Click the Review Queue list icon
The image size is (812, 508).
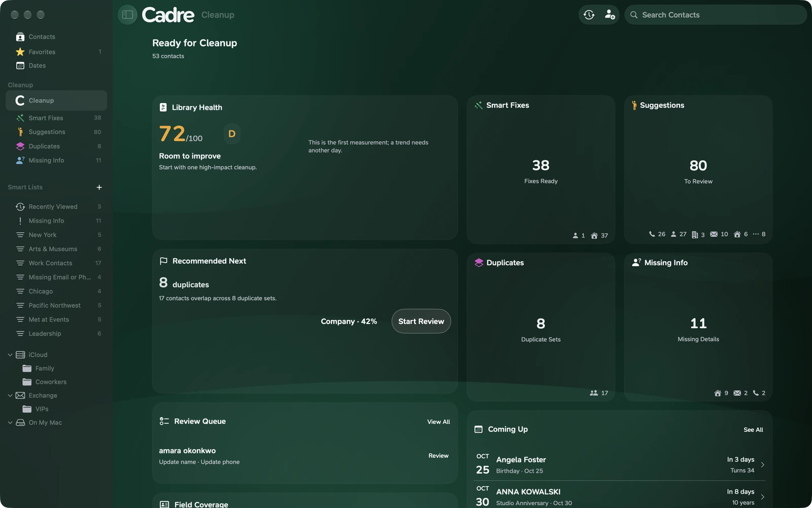click(x=164, y=421)
